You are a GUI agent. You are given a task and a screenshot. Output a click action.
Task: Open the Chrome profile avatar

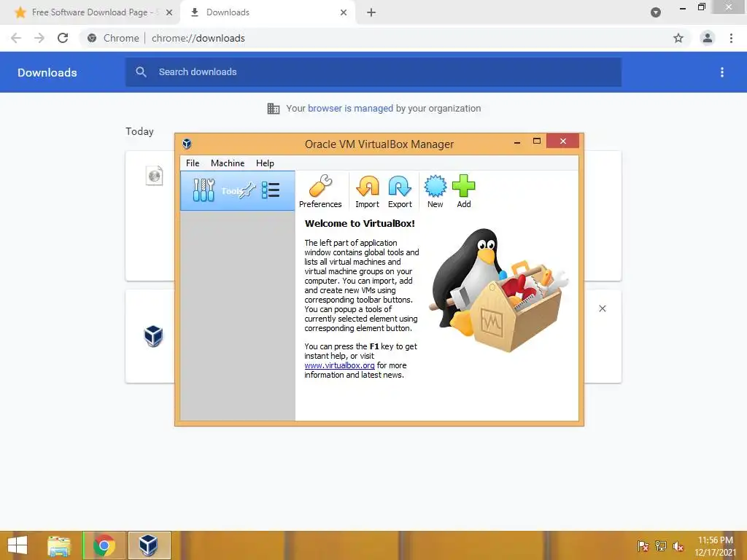[x=708, y=38]
